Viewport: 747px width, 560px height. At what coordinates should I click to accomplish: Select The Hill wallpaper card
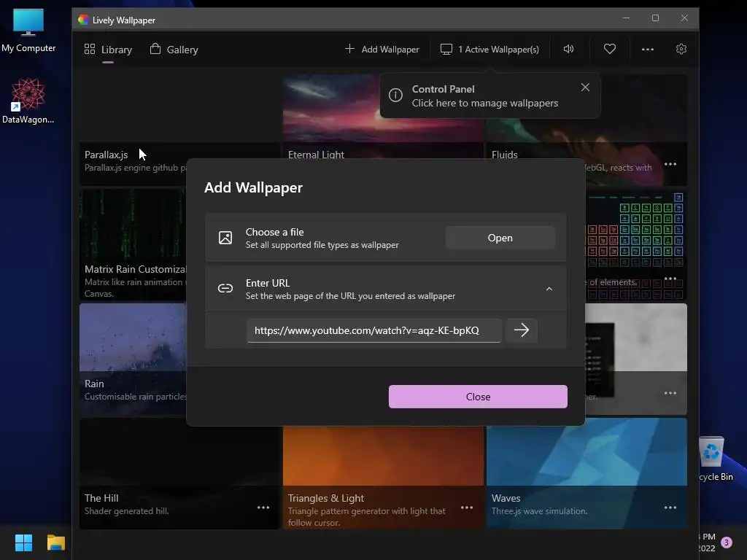point(179,473)
